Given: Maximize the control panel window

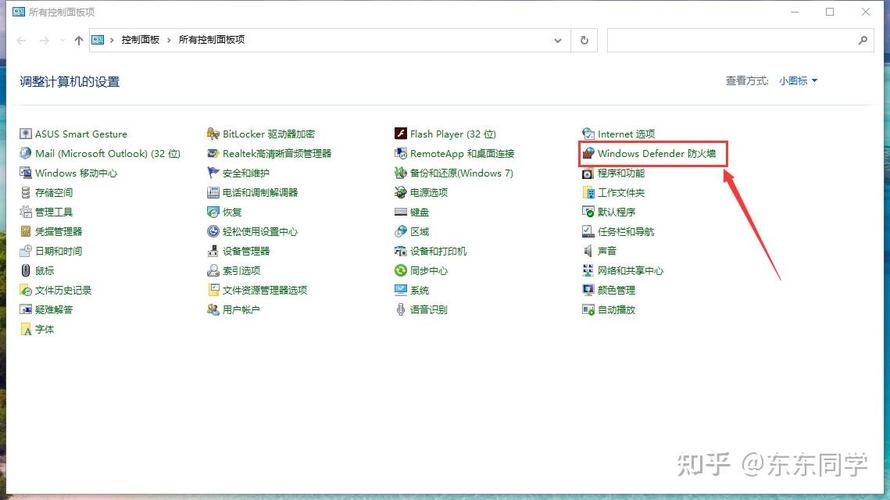Looking at the screenshot, I should [x=830, y=12].
